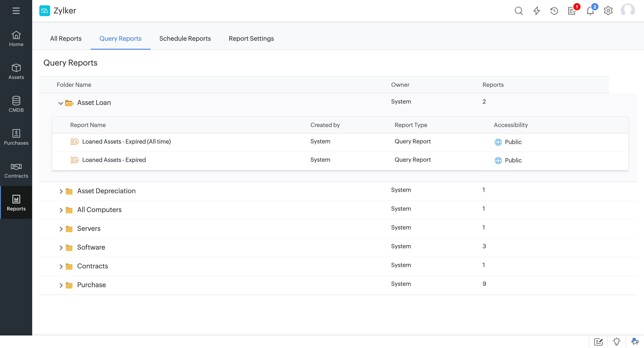This screenshot has height=348, width=644.
Task: Click the lightbulb tips icon at bottom
Action: (x=616, y=342)
